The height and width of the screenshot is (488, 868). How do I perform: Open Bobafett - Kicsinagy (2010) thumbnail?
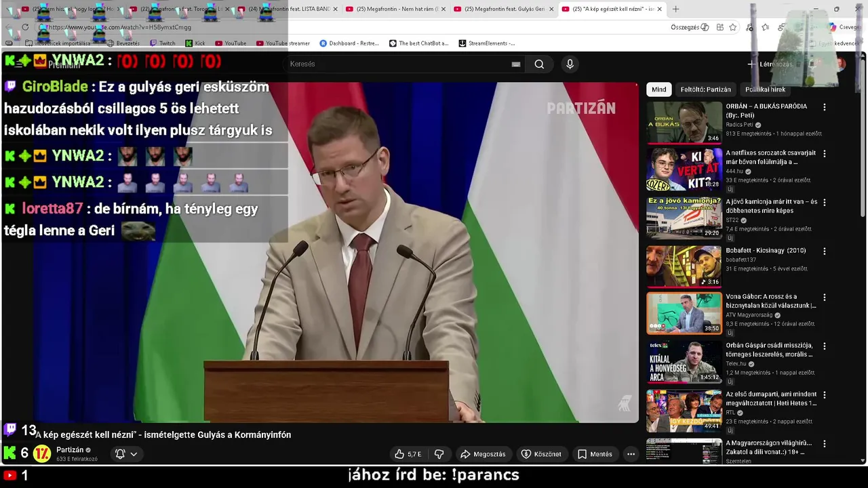[x=684, y=267]
